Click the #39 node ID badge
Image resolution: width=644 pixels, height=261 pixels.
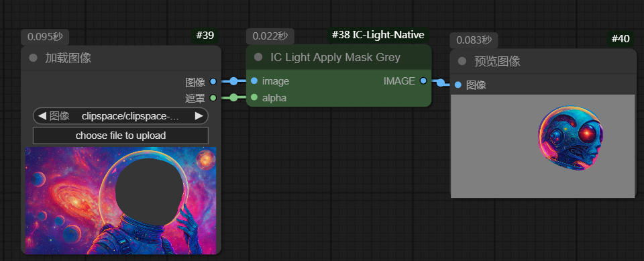click(x=205, y=36)
